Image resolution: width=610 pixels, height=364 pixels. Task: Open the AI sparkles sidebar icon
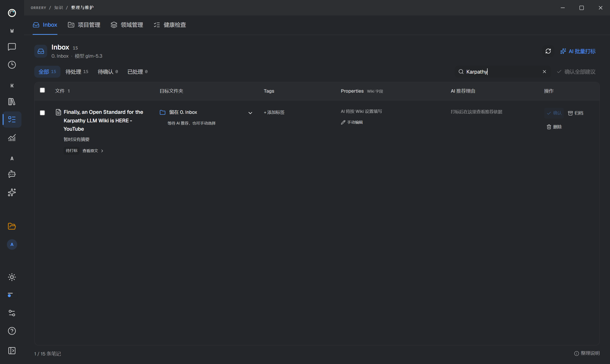(x=12, y=192)
